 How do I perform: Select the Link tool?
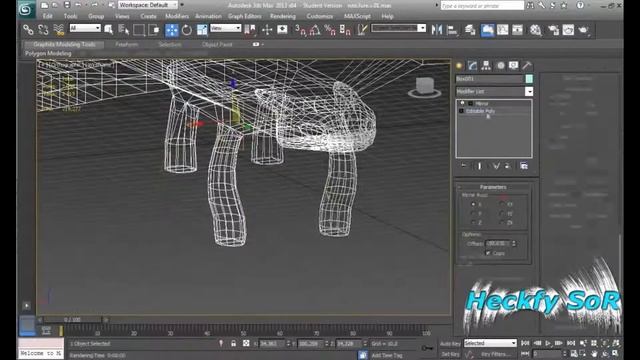tap(28, 30)
